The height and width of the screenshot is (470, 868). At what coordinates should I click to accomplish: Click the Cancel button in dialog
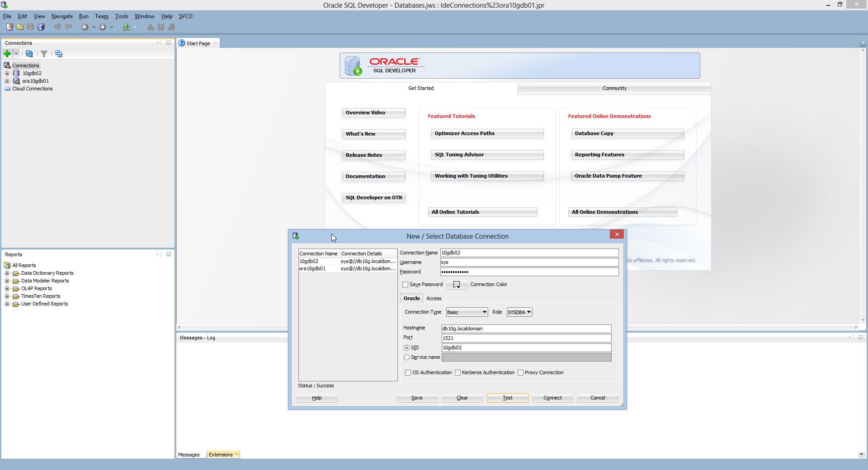pyautogui.click(x=598, y=398)
